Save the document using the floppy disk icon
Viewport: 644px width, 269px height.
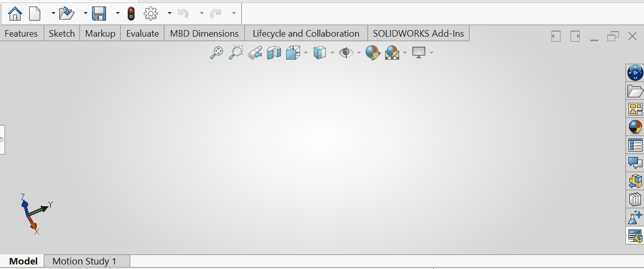click(x=99, y=13)
